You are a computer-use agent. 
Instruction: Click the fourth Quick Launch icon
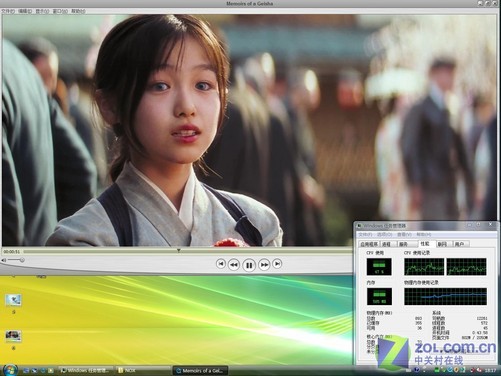tap(50, 370)
